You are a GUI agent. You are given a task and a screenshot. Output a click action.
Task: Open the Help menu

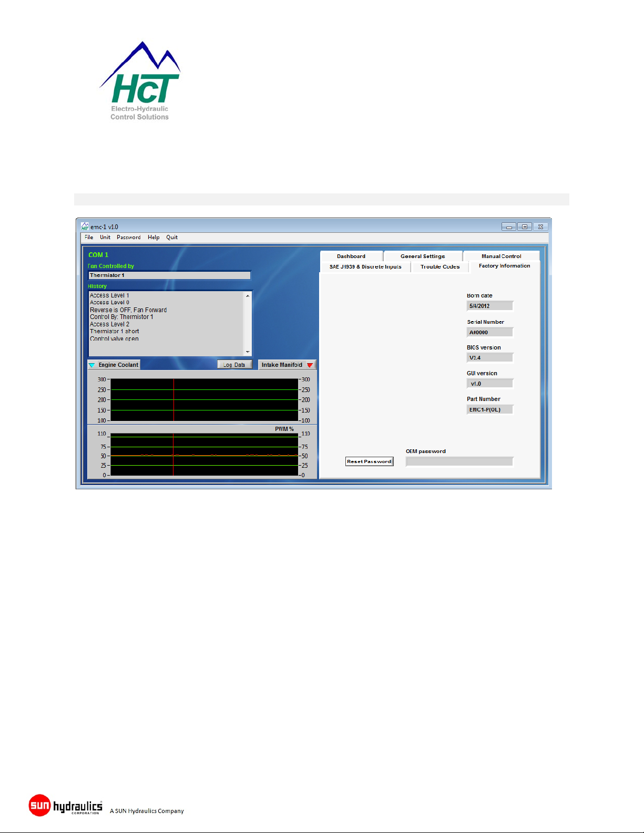tap(154, 238)
